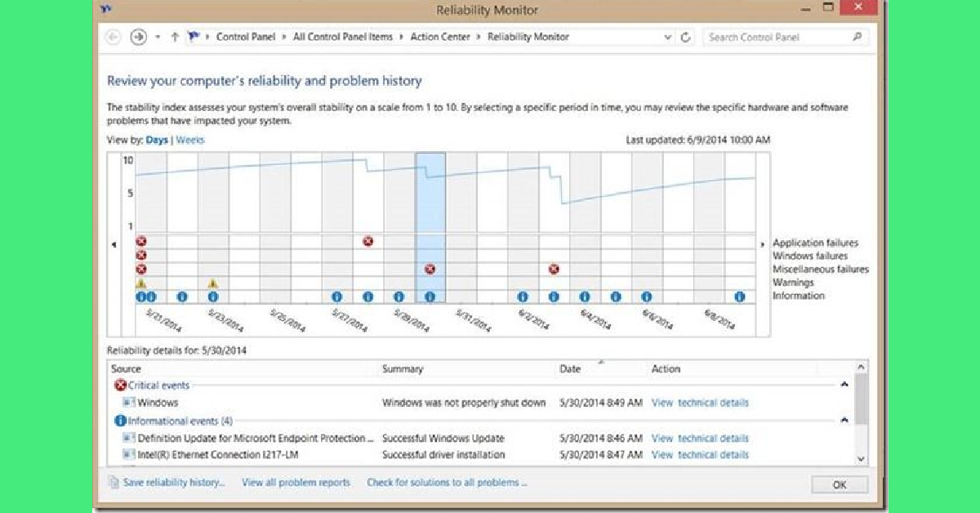This screenshot has width=980, height=513.
Task: Select the 5/23 Information icon
Action: (213, 297)
